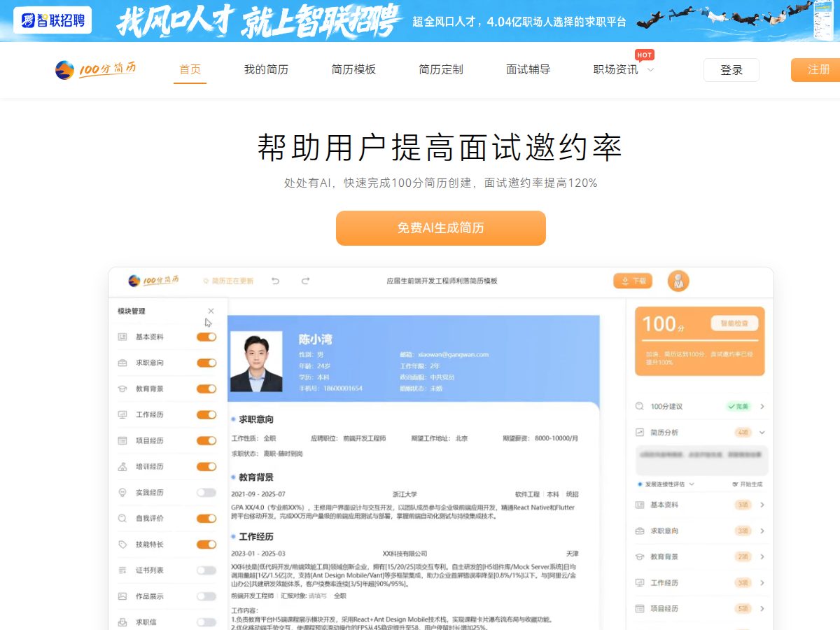Viewport: 840px width, 630px height.
Task: Click 基本资料 icon in 模块管理 panel
Action: (x=122, y=337)
